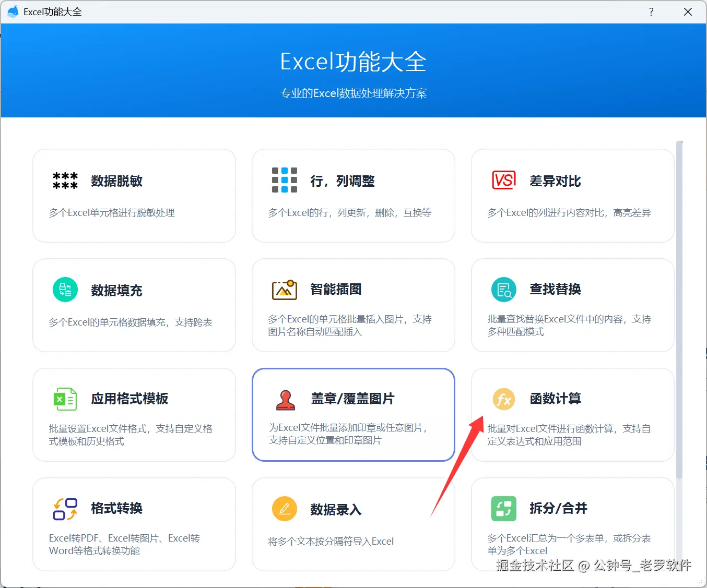Open the 拆分/合并 feature title
The image size is (707, 588).
[559, 508]
